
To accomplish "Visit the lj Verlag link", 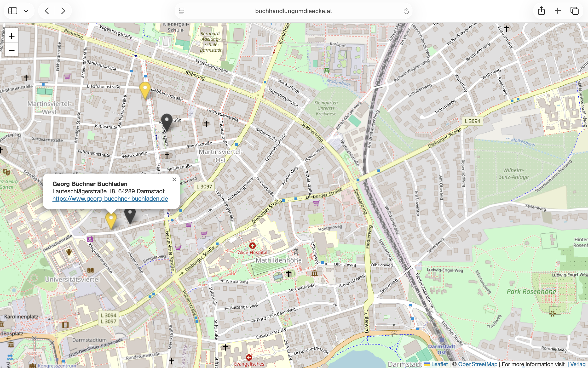I will click(x=576, y=364).
